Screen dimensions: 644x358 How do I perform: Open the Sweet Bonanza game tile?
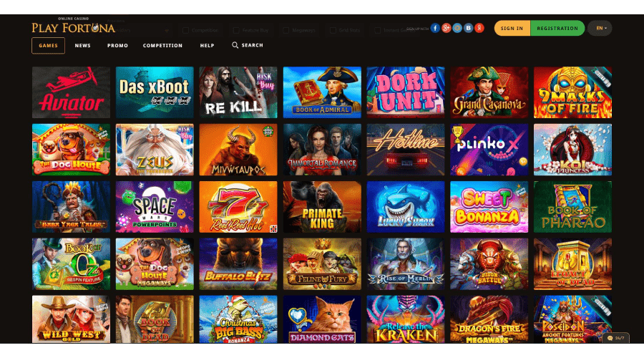489,207
